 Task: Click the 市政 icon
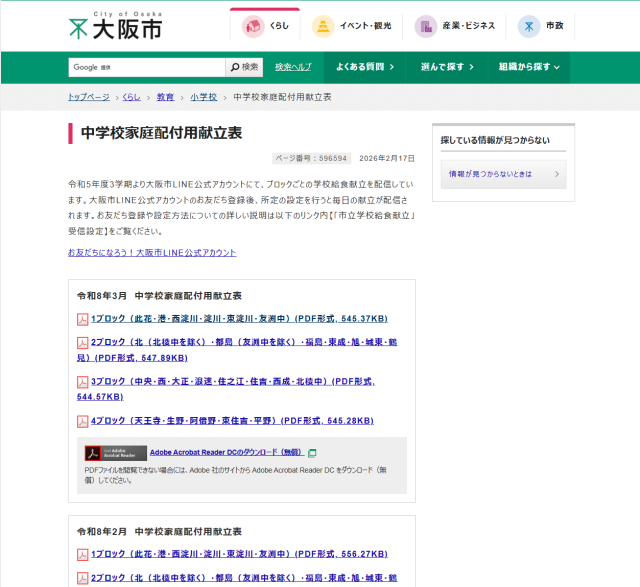coord(528,26)
